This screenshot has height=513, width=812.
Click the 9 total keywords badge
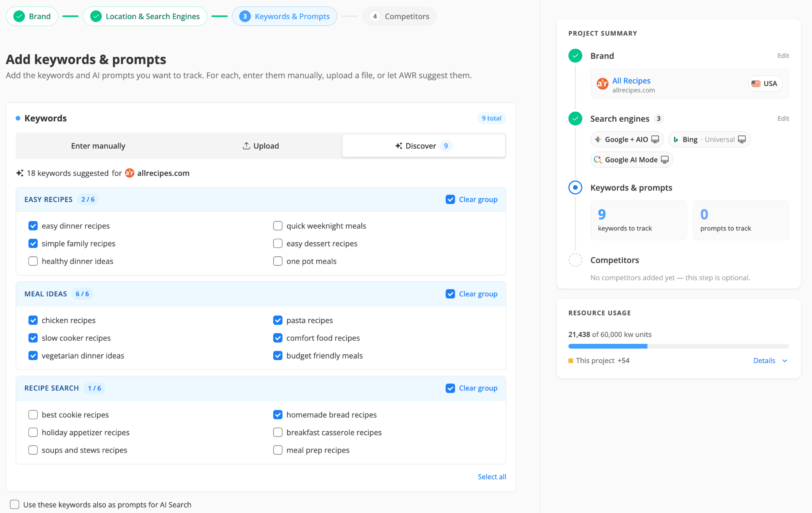point(492,118)
